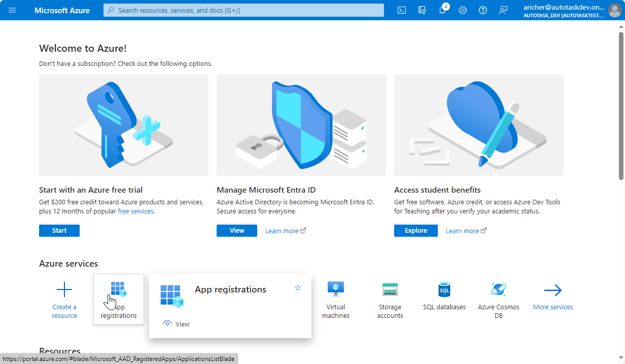This screenshot has height=364, width=625.
Task: Click the vertical scrollbar thumb
Action: tap(621, 105)
